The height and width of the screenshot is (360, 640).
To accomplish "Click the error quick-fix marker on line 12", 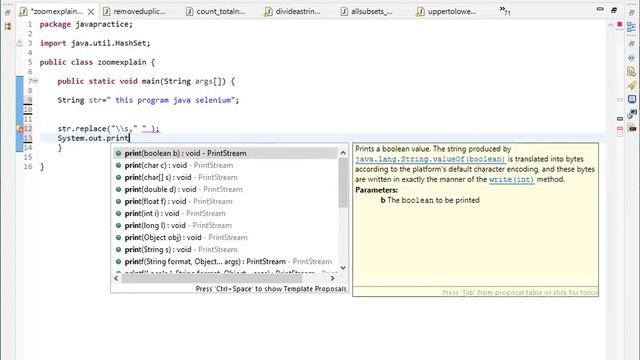I will point(20,129).
